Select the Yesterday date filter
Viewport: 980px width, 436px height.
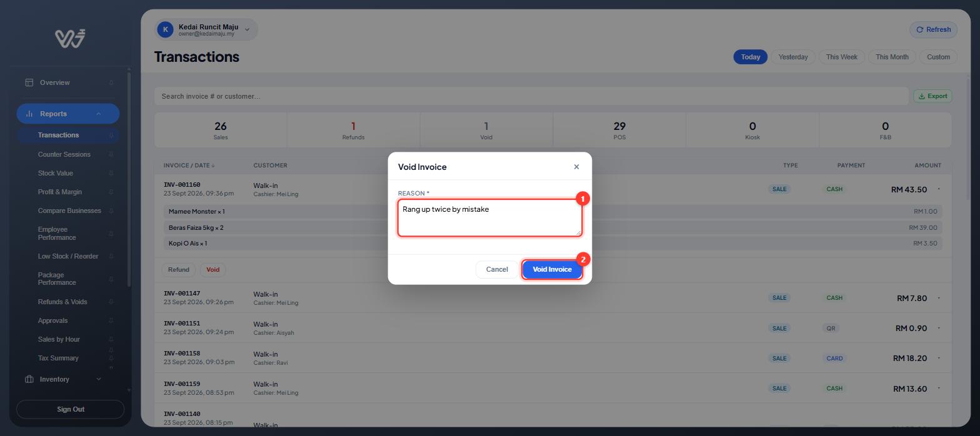tap(793, 57)
